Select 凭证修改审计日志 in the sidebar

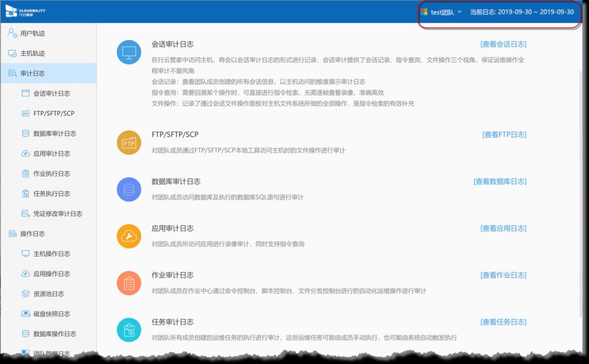pos(58,214)
